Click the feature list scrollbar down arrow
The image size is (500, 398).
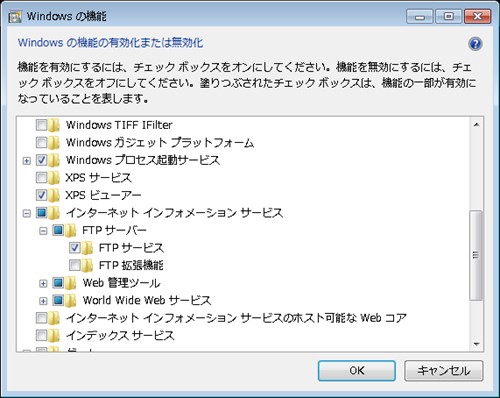(476, 344)
